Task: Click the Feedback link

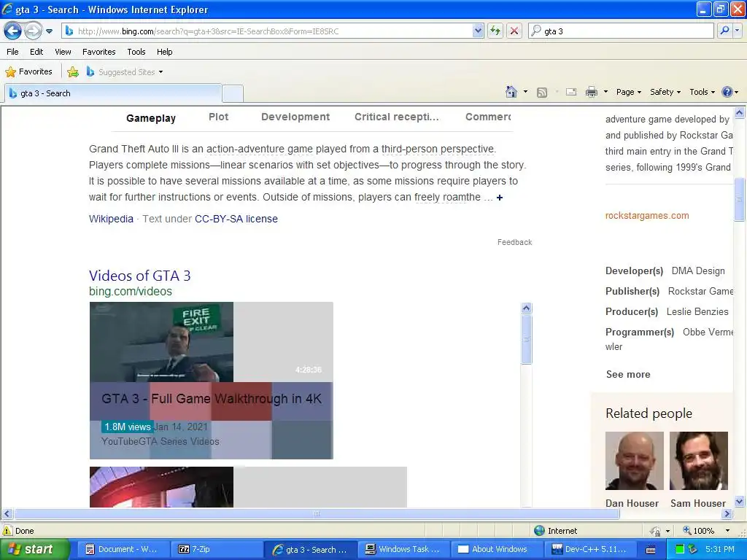Action: tap(514, 242)
